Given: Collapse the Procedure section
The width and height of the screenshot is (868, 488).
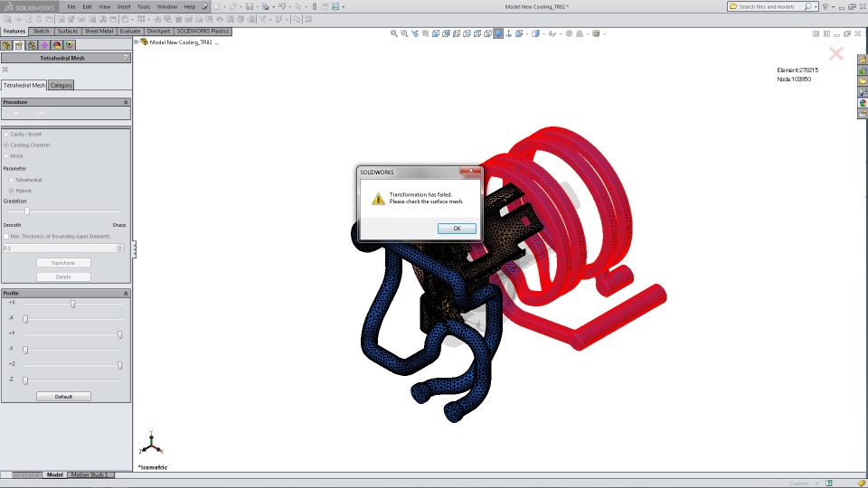Looking at the screenshot, I should [x=126, y=102].
